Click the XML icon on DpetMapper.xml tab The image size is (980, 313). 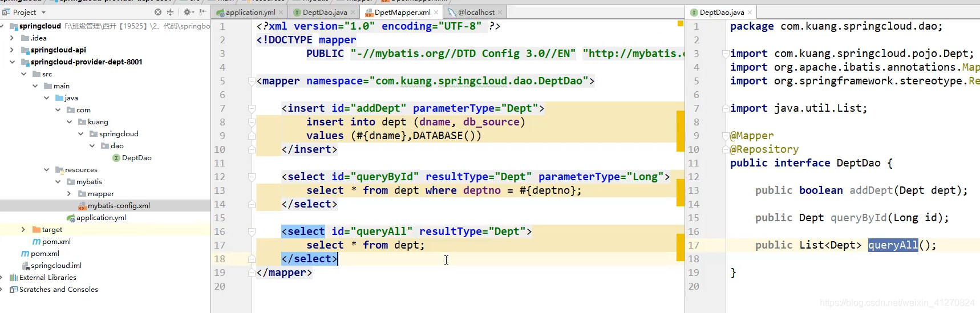click(369, 12)
